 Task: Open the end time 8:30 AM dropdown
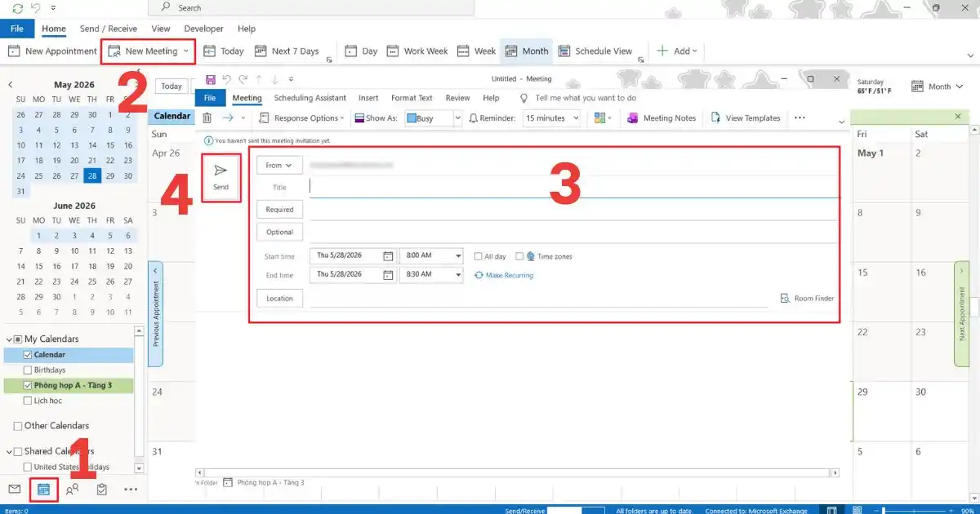click(x=457, y=274)
